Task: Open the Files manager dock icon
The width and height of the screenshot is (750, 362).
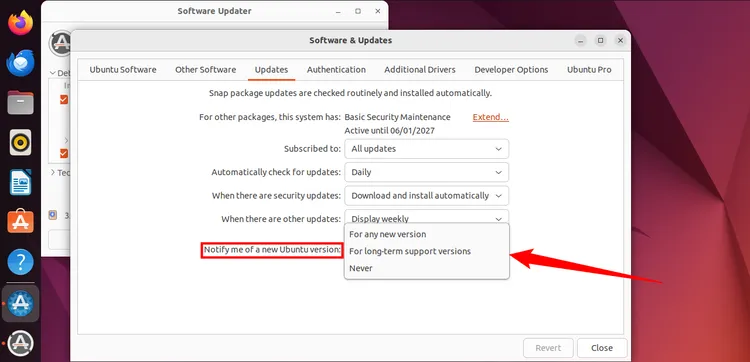Action: click(20, 102)
